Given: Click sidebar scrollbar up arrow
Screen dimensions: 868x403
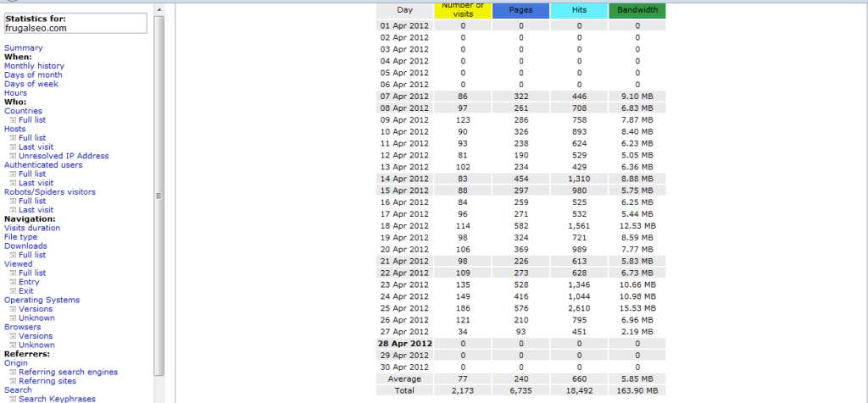Looking at the screenshot, I should coord(159,9).
